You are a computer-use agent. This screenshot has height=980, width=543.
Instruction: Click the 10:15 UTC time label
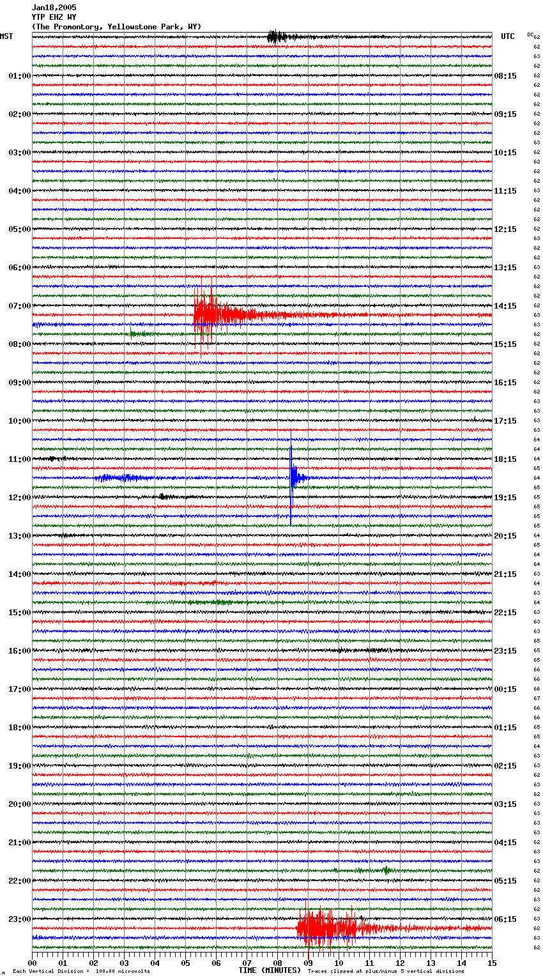(505, 153)
